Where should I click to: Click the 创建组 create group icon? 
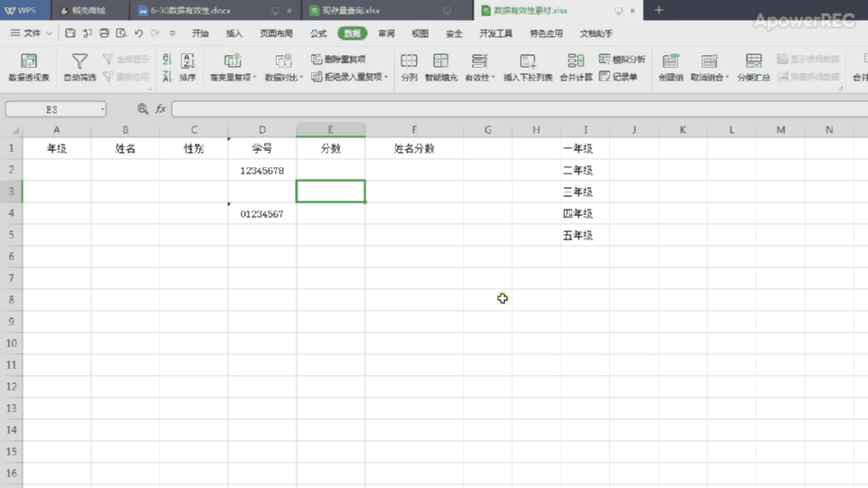tap(671, 67)
